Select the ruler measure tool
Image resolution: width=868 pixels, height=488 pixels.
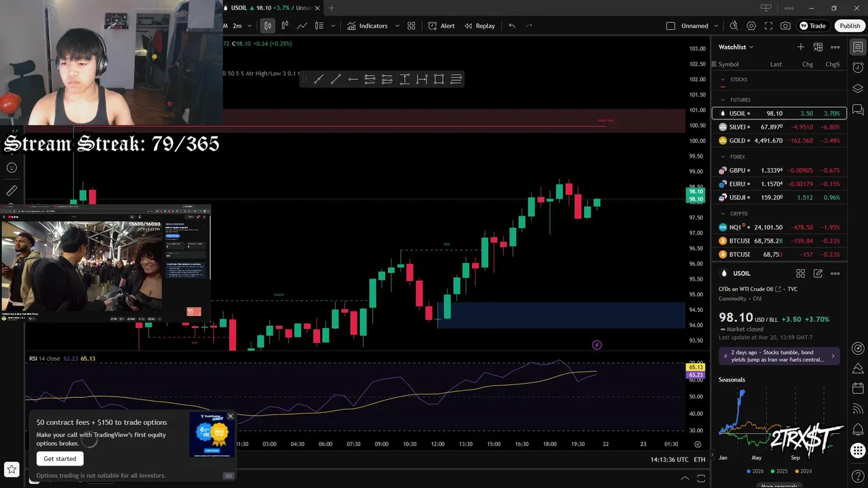(x=12, y=191)
